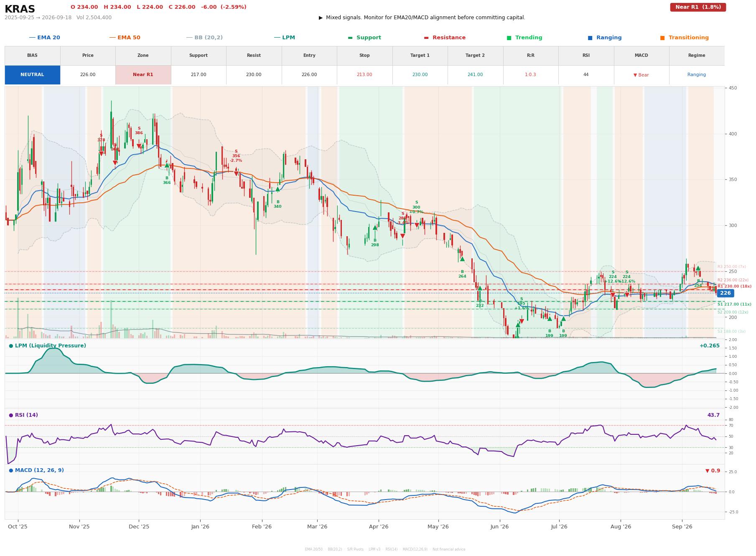Click the sell arrow under S 300 +0.7%
The height and width of the screenshot is (556, 756).
coord(417,225)
